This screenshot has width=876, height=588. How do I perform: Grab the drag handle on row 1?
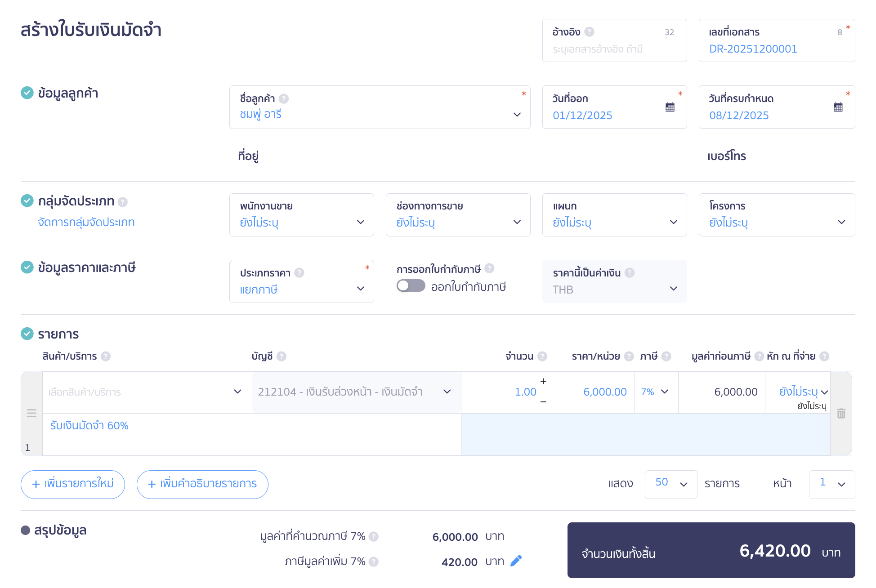pos(31,413)
